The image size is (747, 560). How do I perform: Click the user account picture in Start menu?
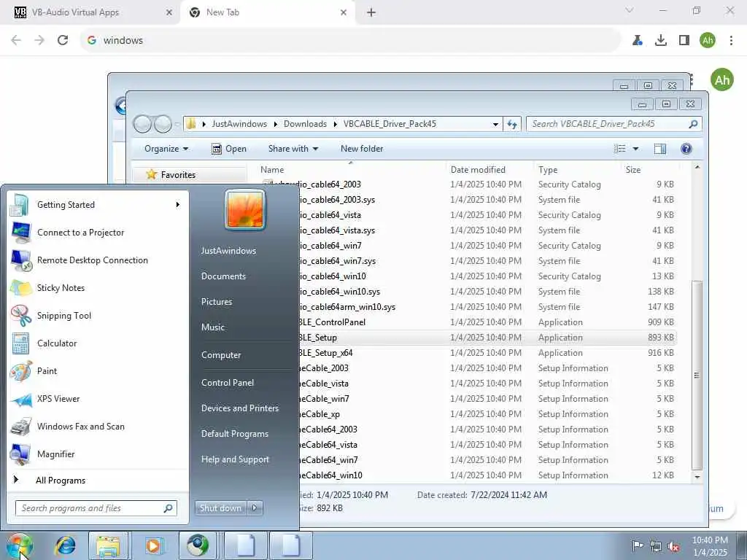tap(245, 209)
